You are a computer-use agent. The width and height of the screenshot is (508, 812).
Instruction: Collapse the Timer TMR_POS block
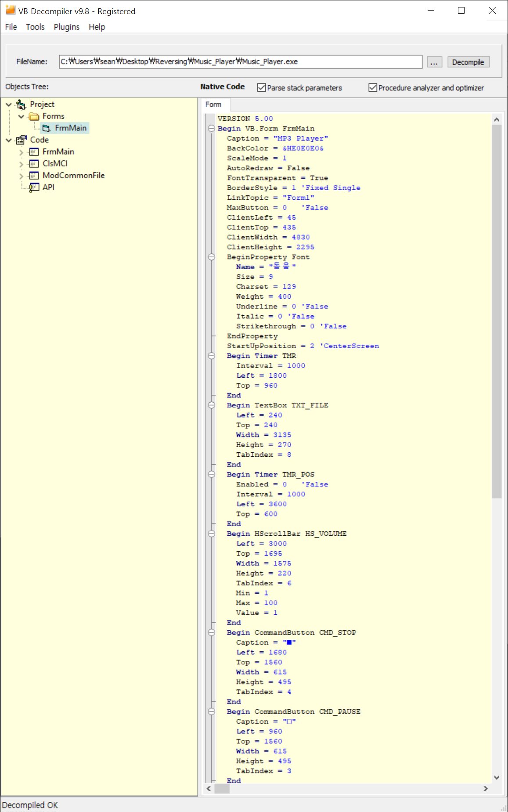coord(211,474)
